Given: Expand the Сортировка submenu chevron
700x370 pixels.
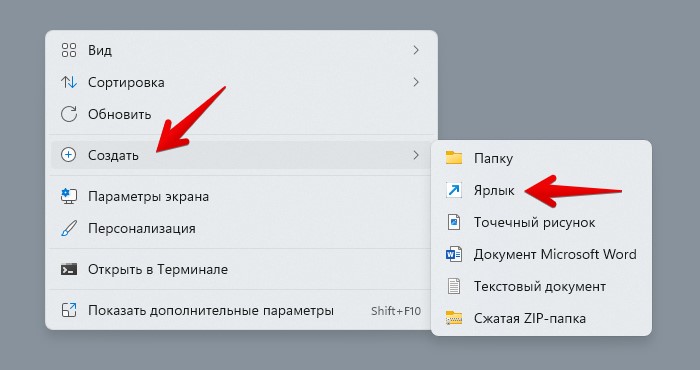Looking at the screenshot, I should [416, 82].
